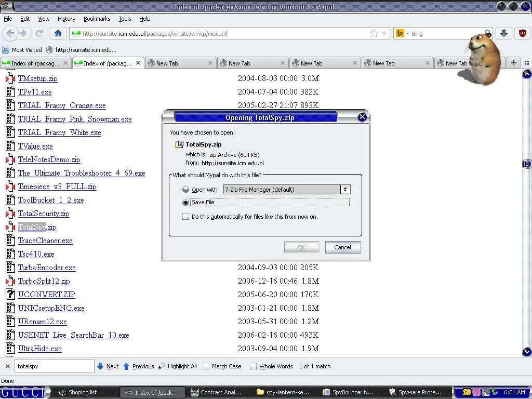Open the Edit menu
This screenshot has height=399, width=532.
[25, 19]
